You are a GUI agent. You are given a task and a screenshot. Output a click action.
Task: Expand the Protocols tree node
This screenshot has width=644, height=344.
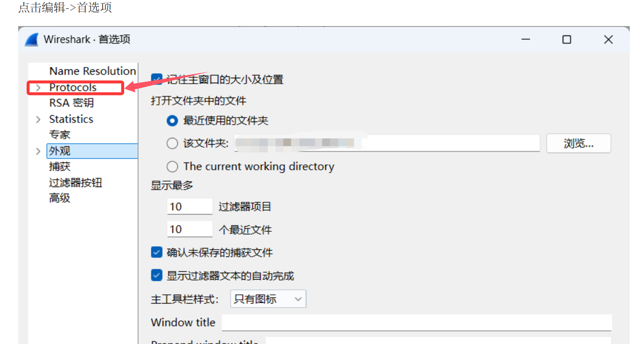pos(38,88)
